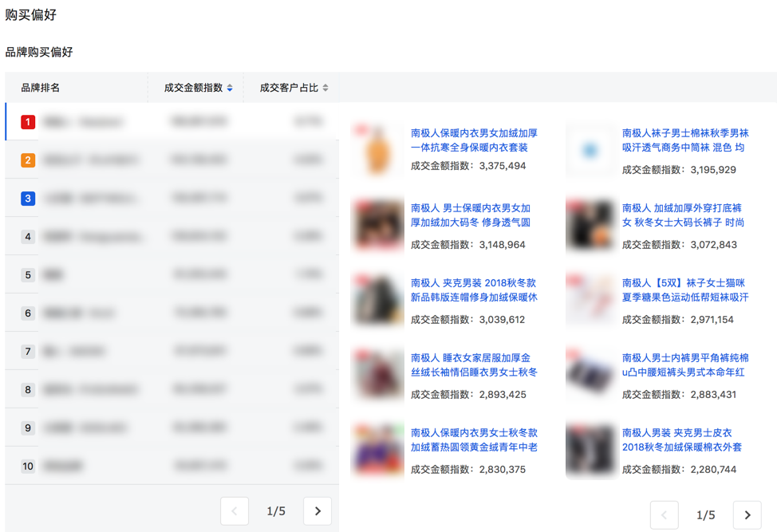
Task: Open link 南极人男士内裤男平角裤纯棉
Action: 685,365
